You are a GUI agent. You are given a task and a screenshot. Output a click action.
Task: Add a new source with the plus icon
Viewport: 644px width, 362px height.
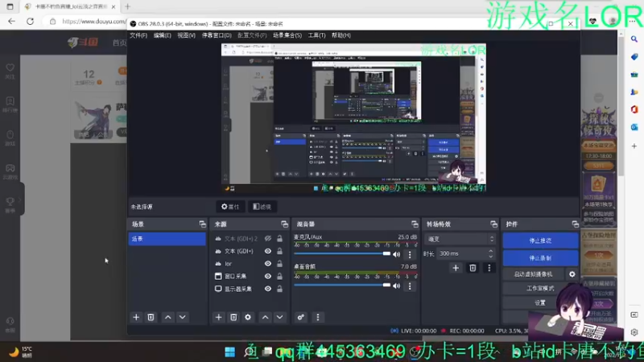(x=218, y=317)
